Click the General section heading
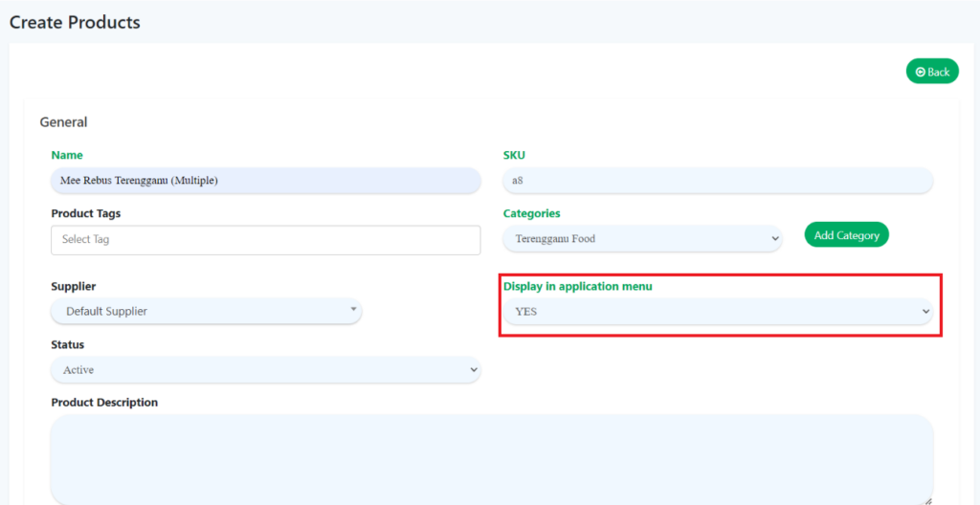This screenshot has height=505, width=980. click(63, 122)
